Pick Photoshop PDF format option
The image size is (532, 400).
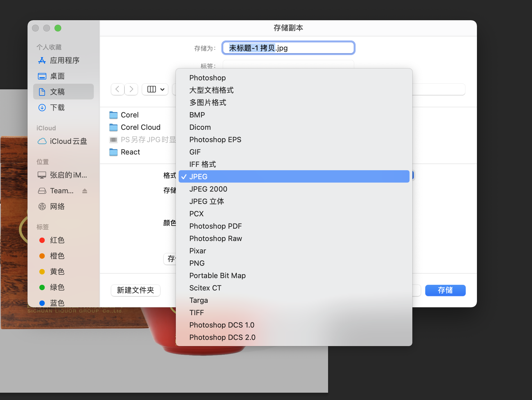[x=215, y=226]
